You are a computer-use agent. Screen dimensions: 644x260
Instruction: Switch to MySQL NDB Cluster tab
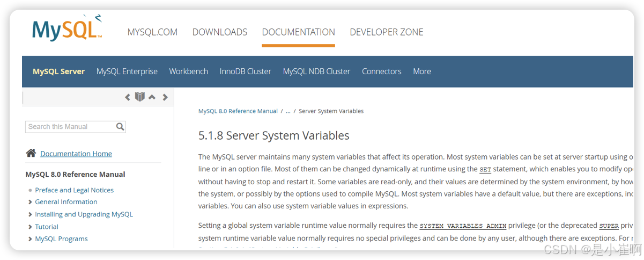click(316, 71)
